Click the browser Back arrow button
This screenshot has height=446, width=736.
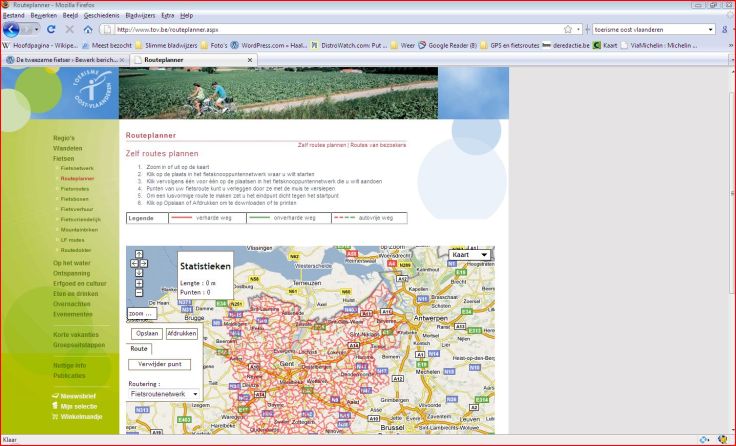11,29
